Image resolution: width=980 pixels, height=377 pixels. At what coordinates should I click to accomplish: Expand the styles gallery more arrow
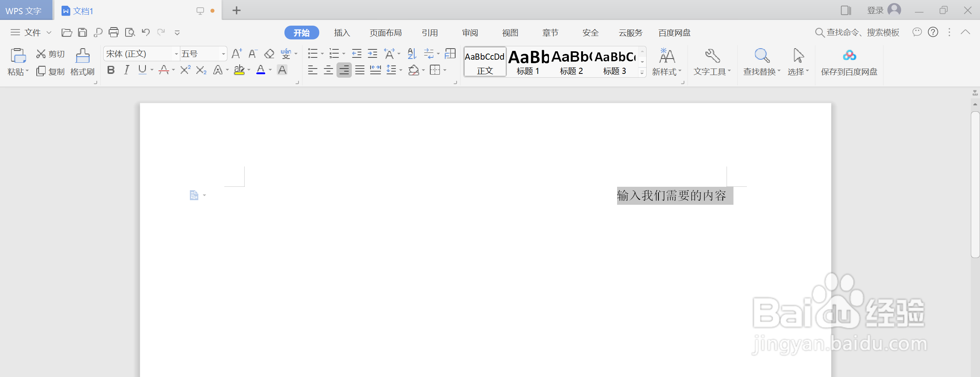tap(642, 73)
